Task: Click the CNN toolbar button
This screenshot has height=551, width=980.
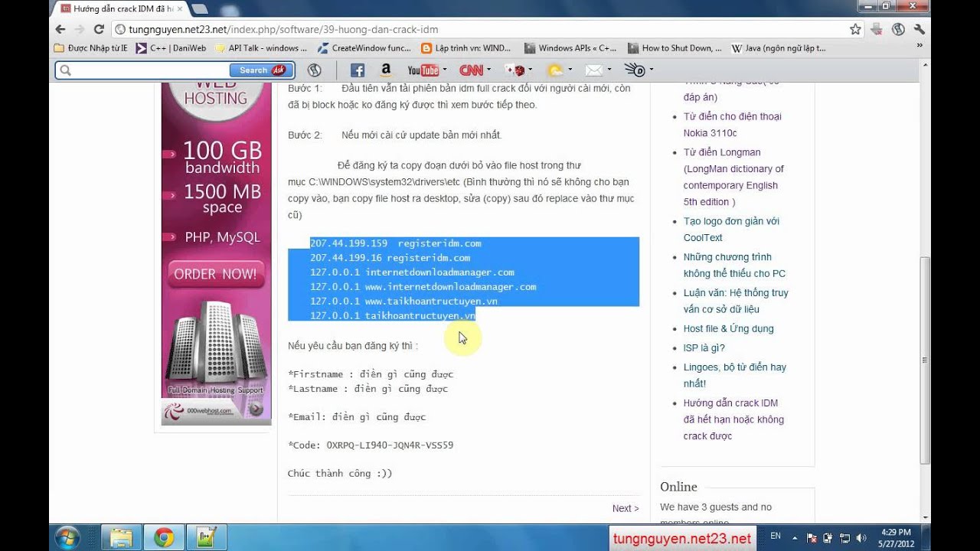Action: tap(471, 70)
